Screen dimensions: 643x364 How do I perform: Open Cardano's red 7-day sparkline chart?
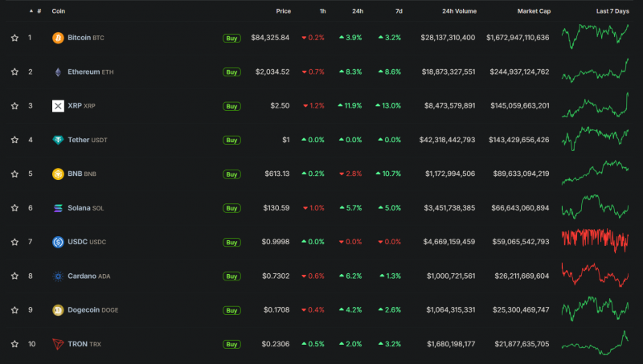[595, 275]
